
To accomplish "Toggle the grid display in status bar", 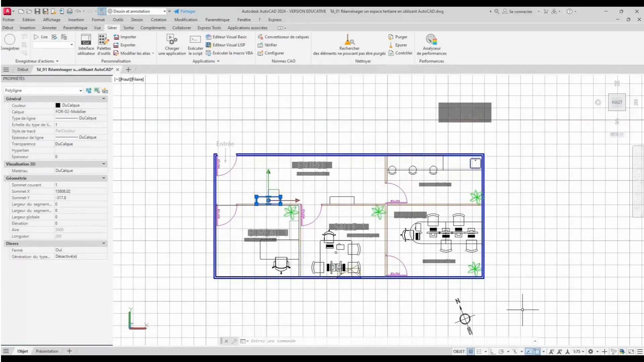I will point(471,352).
